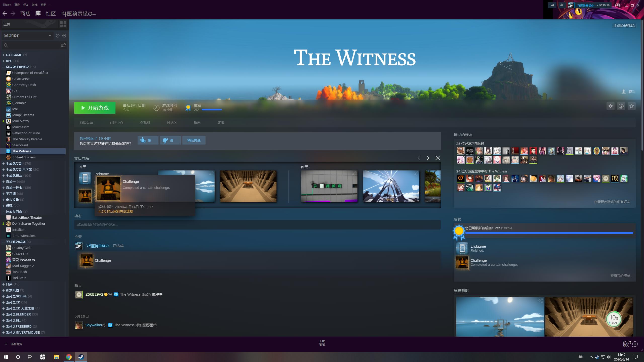Open the 商店页面 game tab
The height and width of the screenshot is (362, 644).
coord(86,122)
